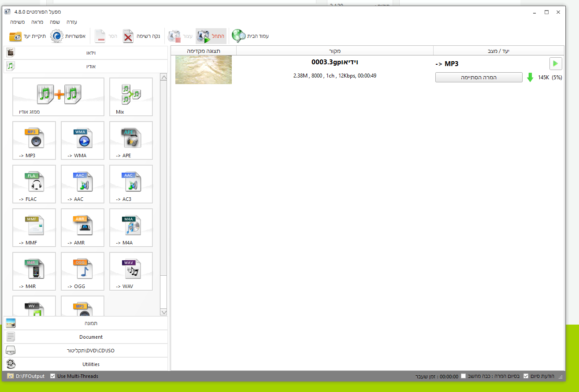
Task: Click the source details 2.38M, 8000, 1ch text
Action: [x=335, y=76]
